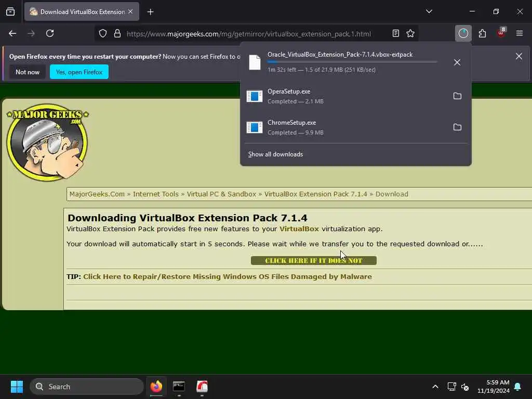Open the tracking protection shield icon
This screenshot has height=399, width=532.
pyautogui.click(x=103, y=34)
